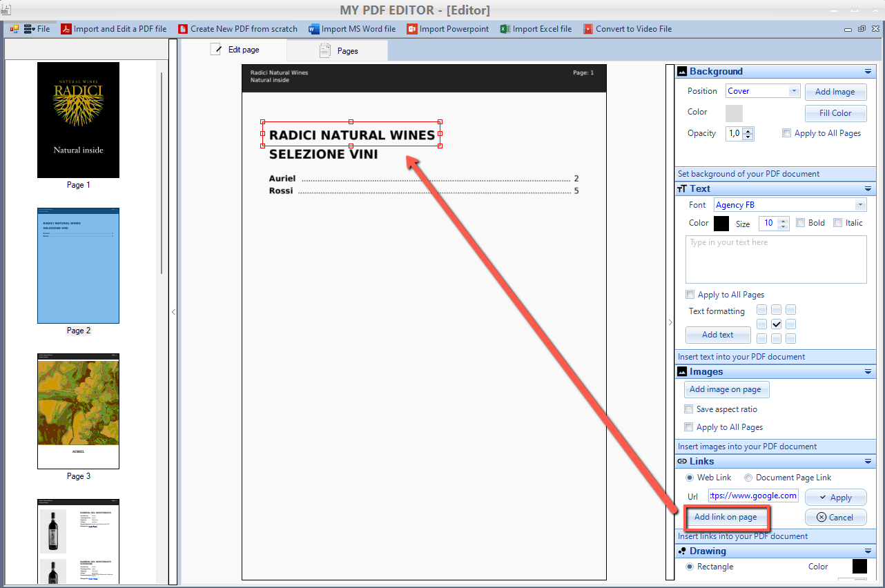Click the Add Image button
The image size is (885, 588).
(x=835, y=92)
